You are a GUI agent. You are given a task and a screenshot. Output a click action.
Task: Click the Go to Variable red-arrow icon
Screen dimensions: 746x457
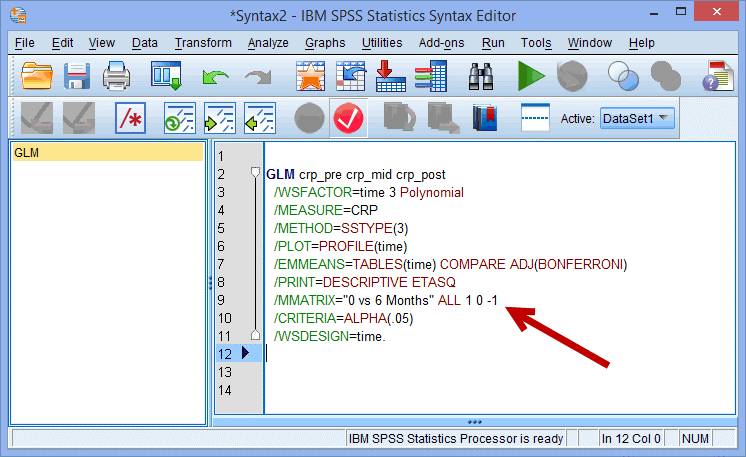point(391,76)
